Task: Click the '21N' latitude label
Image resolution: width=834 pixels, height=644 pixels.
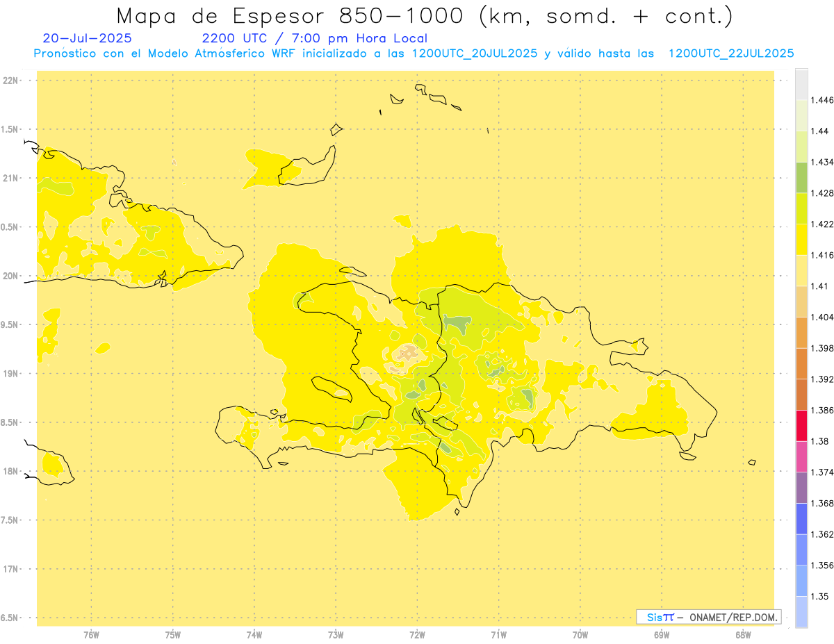Action: 10,179
